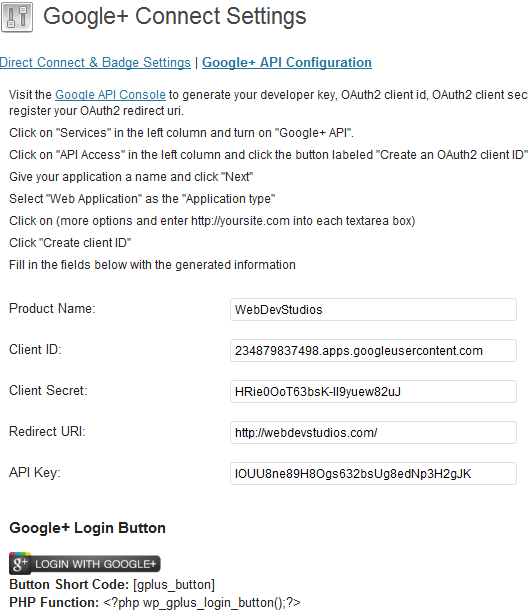Screen dimensions: 528x616
Task: Click the API Key label
Action: point(35,472)
